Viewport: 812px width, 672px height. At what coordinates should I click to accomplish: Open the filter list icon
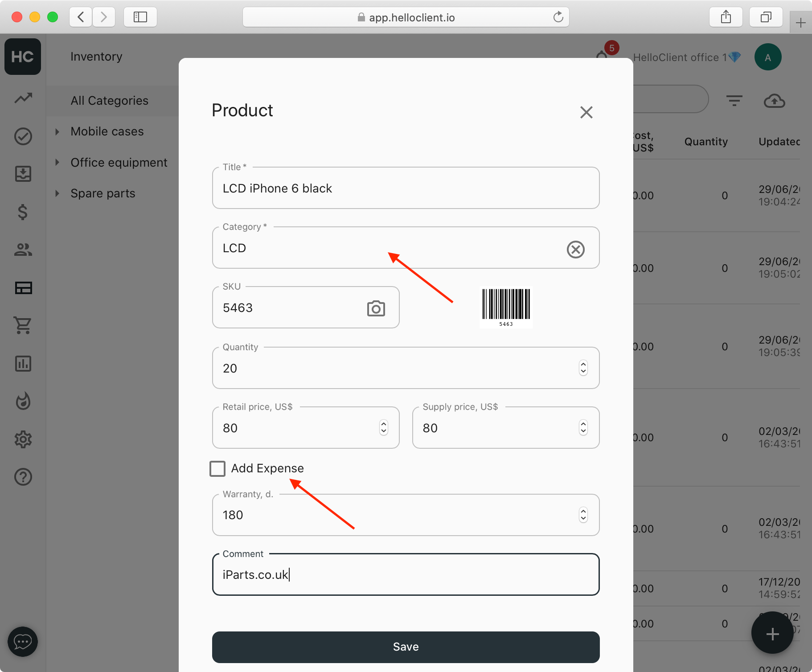[x=734, y=101]
